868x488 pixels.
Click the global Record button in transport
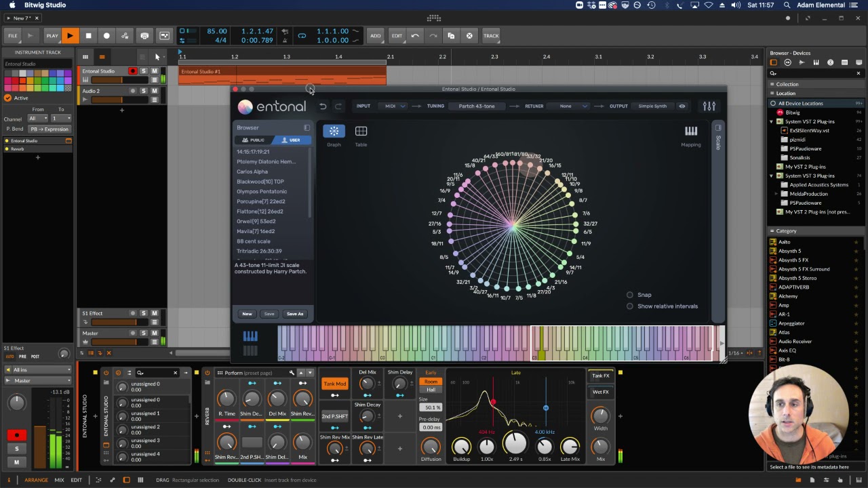pos(106,36)
